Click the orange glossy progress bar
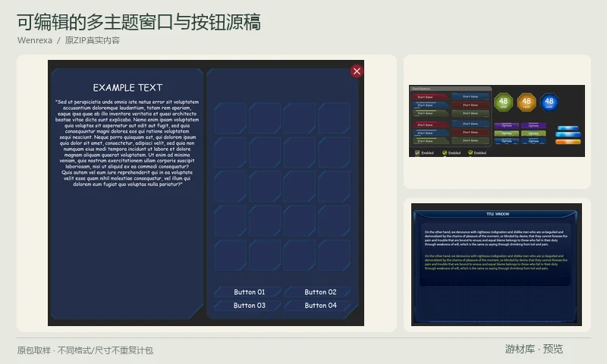The image size is (607, 364). coord(568,142)
